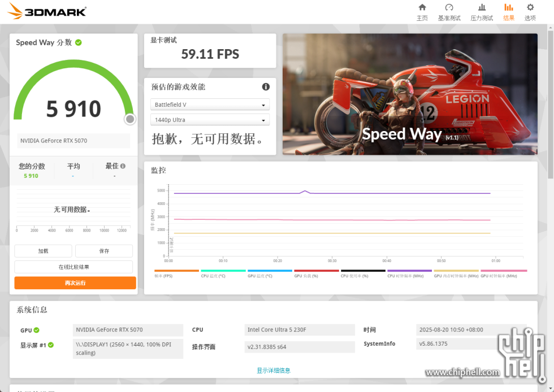Screen dimensions: 554x392
Task: Click the green 5 910 under 您的分数
Action: (31, 176)
